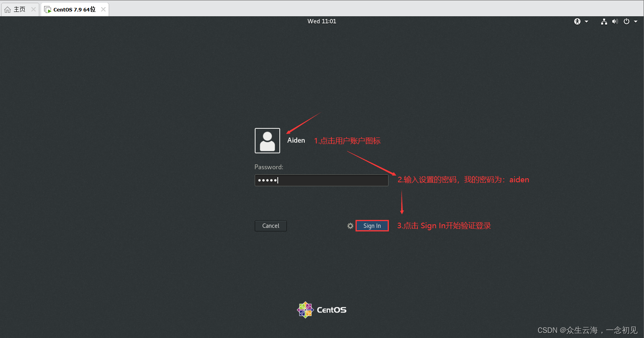This screenshot has width=644, height=338.
Task: Close the 主页 tab
Action: [x=33, y=10]
